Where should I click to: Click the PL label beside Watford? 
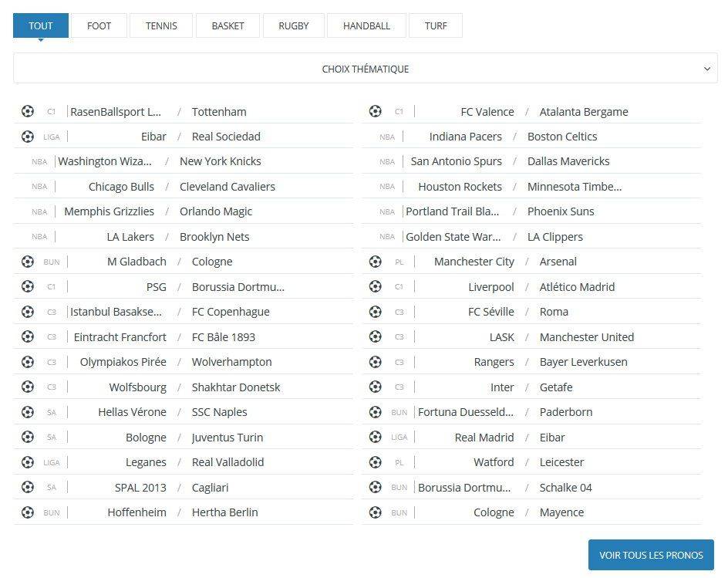399,463
